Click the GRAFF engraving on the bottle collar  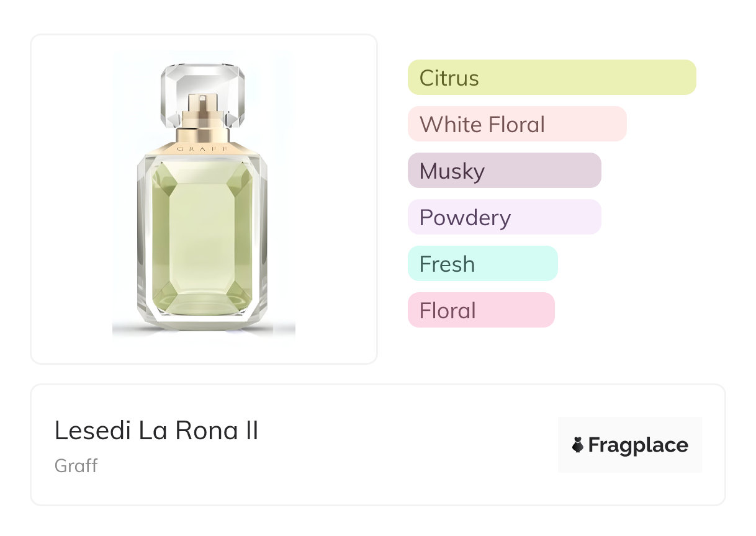click(x=202, y=150)
